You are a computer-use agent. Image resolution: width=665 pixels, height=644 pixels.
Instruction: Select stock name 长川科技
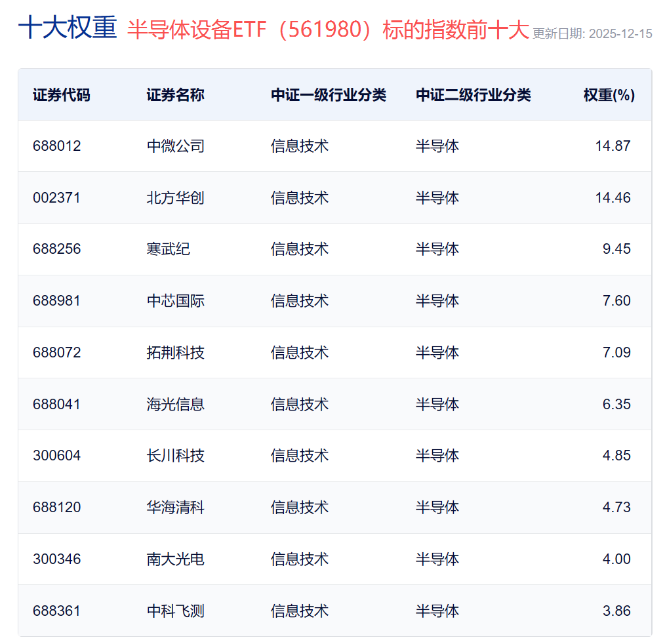pyautogui.click(x=176, y=456)
